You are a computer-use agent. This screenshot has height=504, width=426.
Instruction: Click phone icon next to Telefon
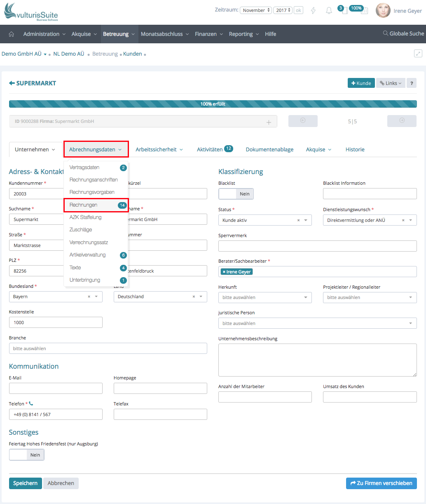pos(31,404)
